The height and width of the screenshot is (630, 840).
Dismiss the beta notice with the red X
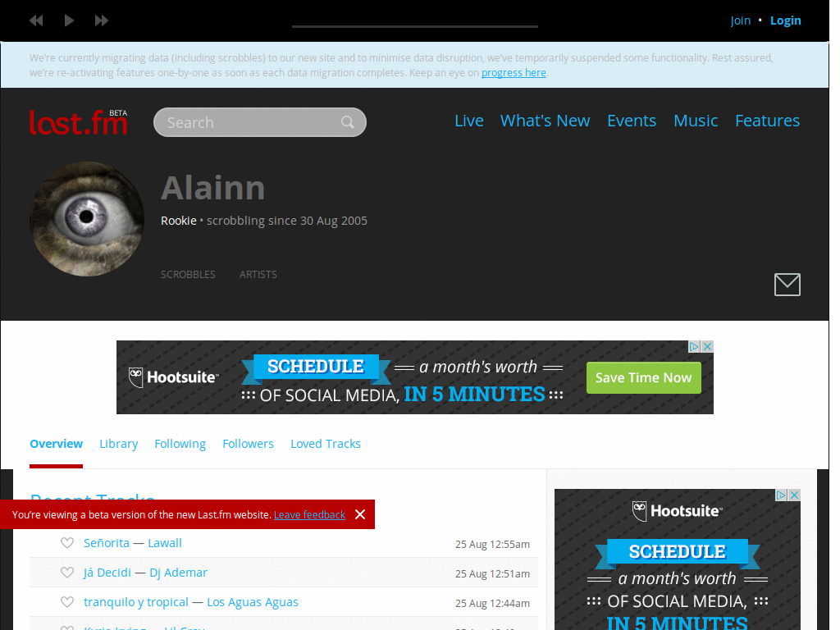click(x=359, y=514)
